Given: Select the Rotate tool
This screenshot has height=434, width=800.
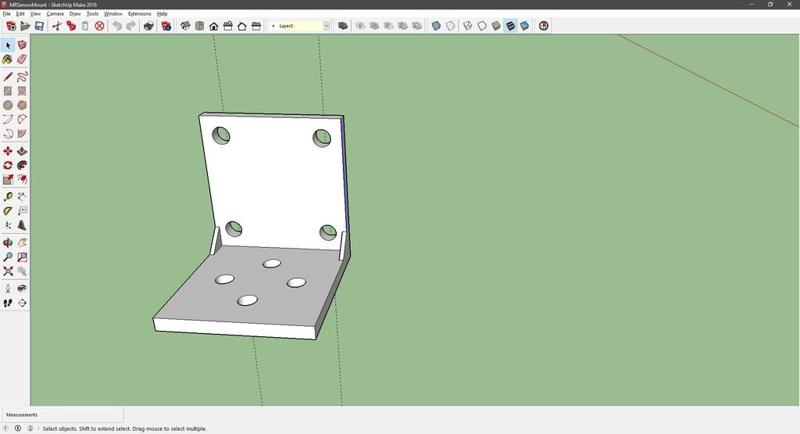Looking at the screenshot, I should pos(8,165).
